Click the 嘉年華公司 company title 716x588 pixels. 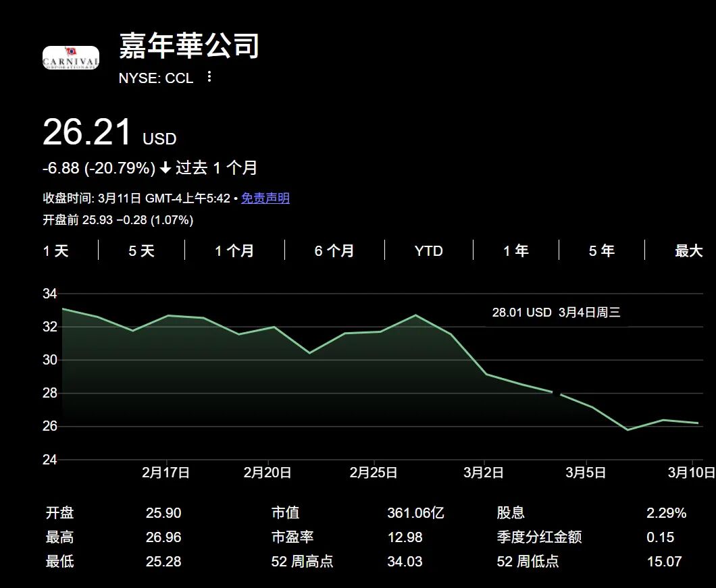189,46
